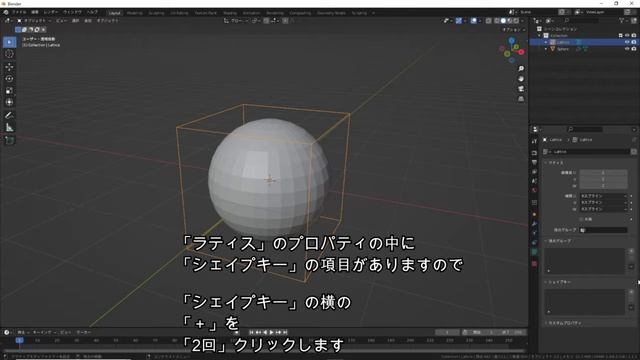
Task: Click the Vertex Group input field
Action: pos(603,230)
